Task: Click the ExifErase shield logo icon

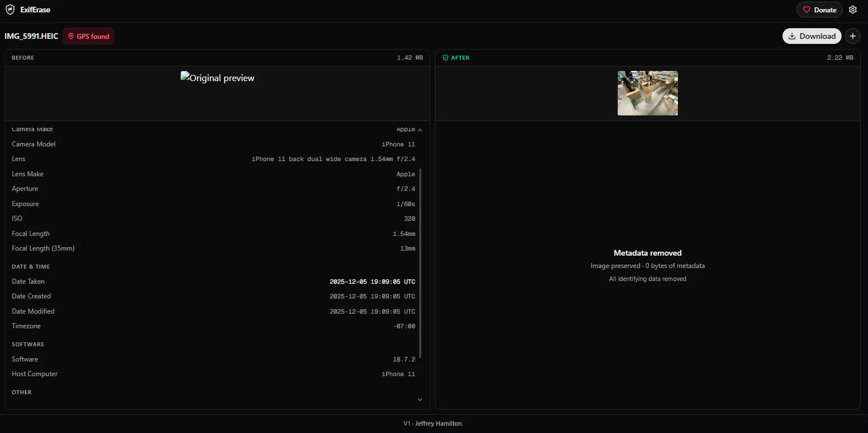Action: point(10,10)
